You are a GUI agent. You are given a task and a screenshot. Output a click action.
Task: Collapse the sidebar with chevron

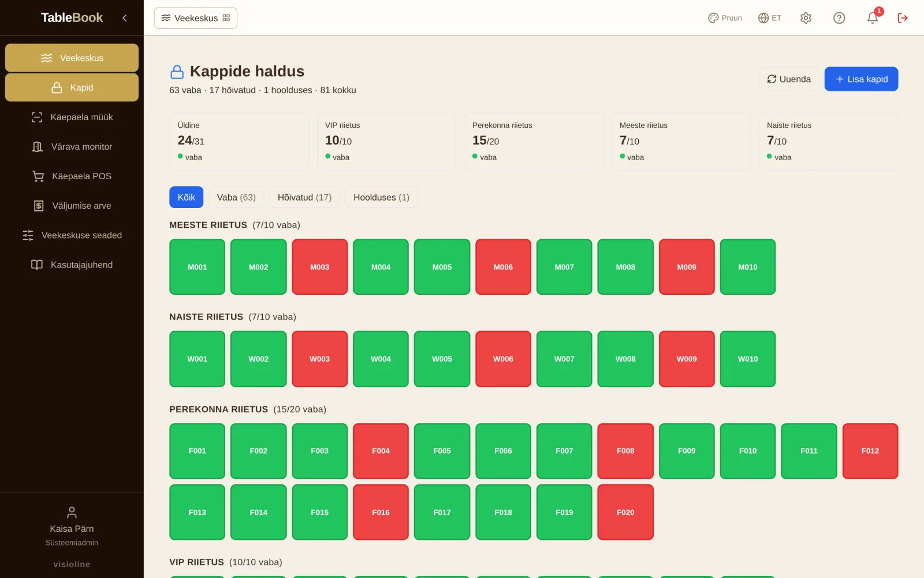pyautogui.click(x=125, y=18)
